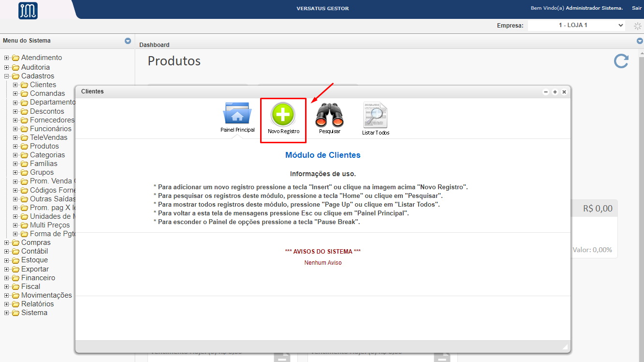This screenshot has width=644, height=362.
Task: Click the Novo Registro green plus icon
Action: pos(283,115)
